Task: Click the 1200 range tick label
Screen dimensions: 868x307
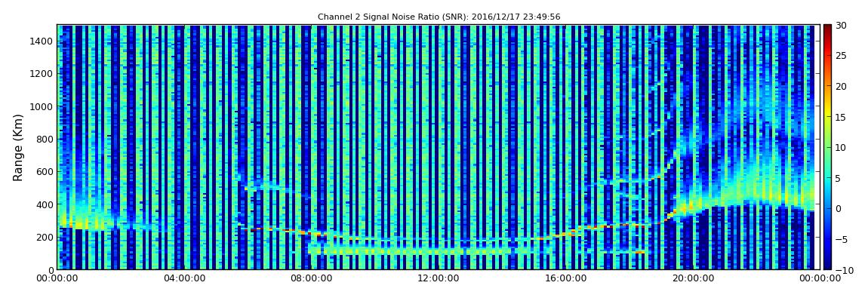Action: coord(42,74)
